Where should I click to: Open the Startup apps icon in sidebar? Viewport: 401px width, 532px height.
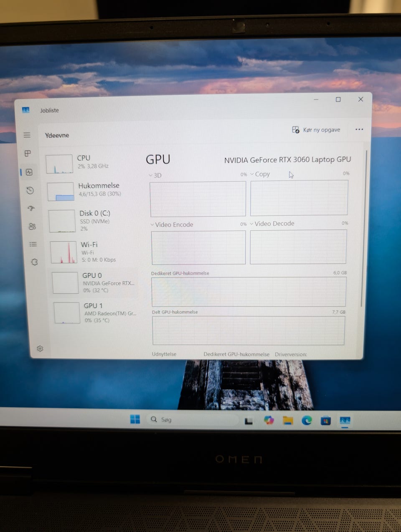coord(31,208)
